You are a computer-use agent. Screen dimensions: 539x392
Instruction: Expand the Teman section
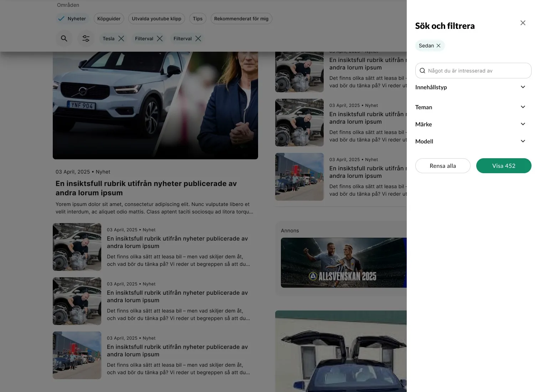click(x=470, y=107)
